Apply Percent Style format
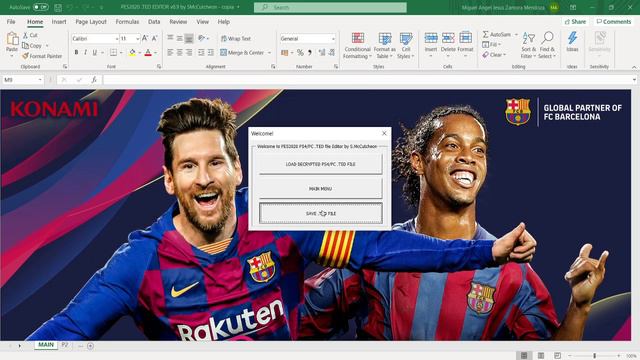 (x=300, y=53)
